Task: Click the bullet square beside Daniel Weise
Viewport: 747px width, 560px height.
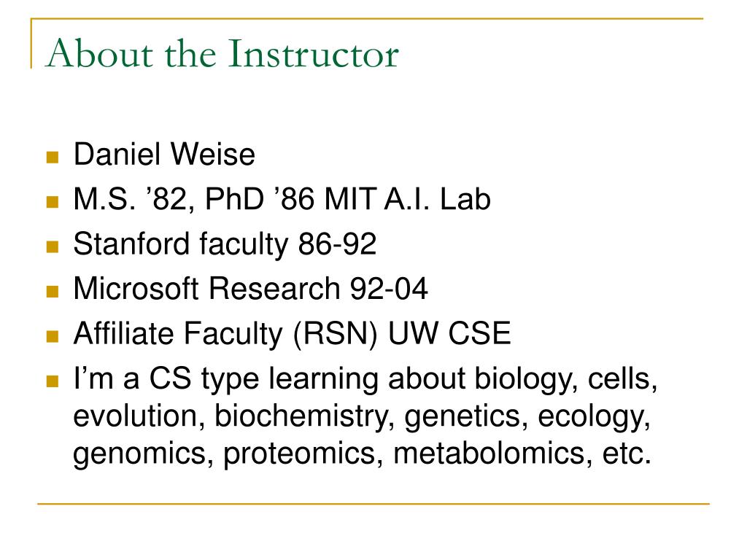Action: click(53, 157)
